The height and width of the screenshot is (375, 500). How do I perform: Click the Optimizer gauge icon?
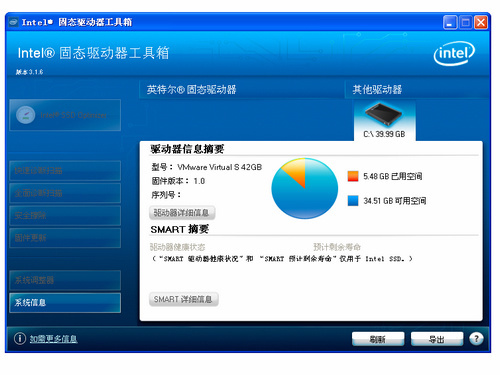click(26, 115)
